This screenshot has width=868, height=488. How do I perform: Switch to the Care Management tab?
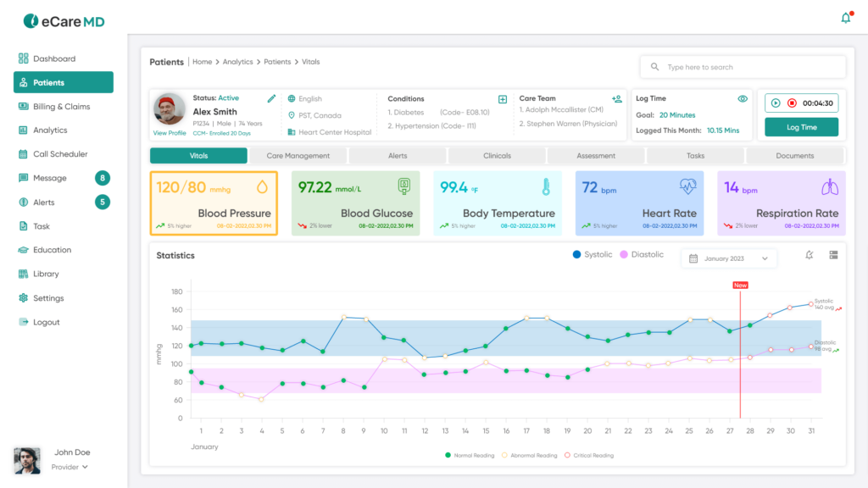298,155
